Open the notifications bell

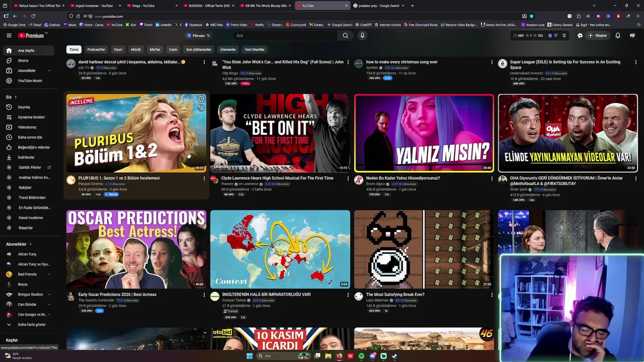[618, 36]
